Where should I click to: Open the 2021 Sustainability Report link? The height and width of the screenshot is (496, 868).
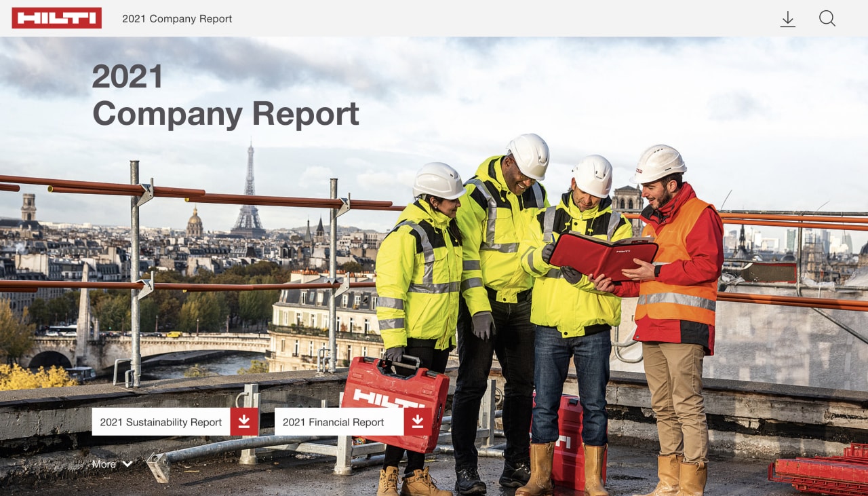pos(161,422)
